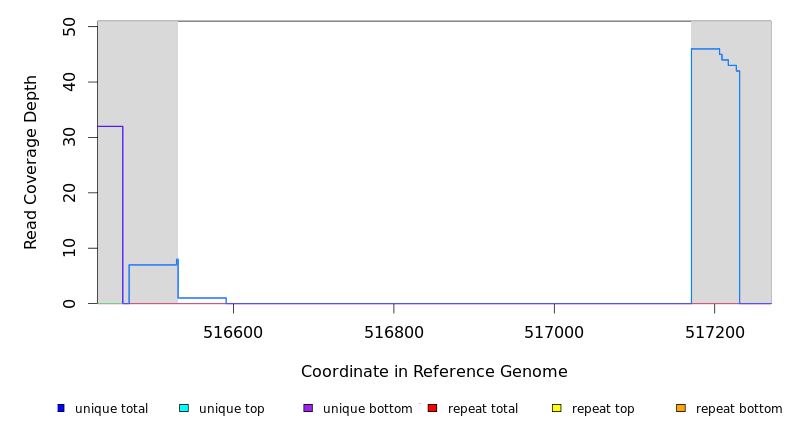Click the "Read Coverage Depth" axis title

pos(31,162)
